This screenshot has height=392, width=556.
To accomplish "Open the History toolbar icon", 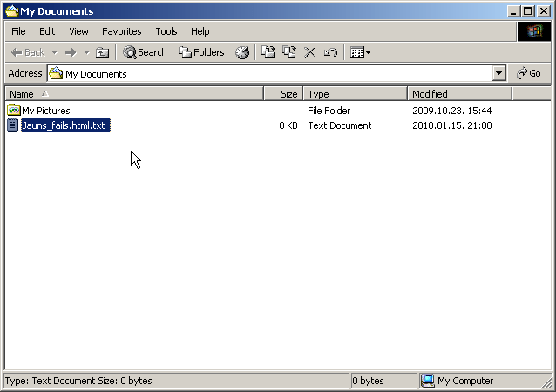I will pos(242,53).
